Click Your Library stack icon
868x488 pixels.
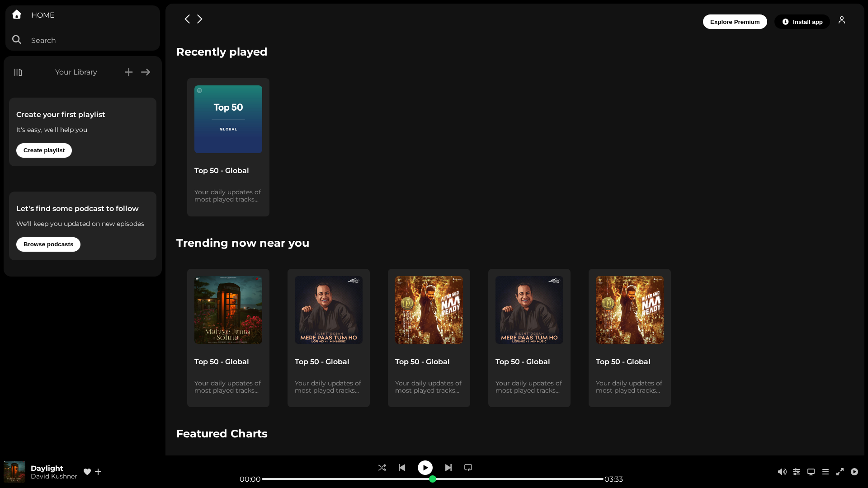(x=18, y=72)
